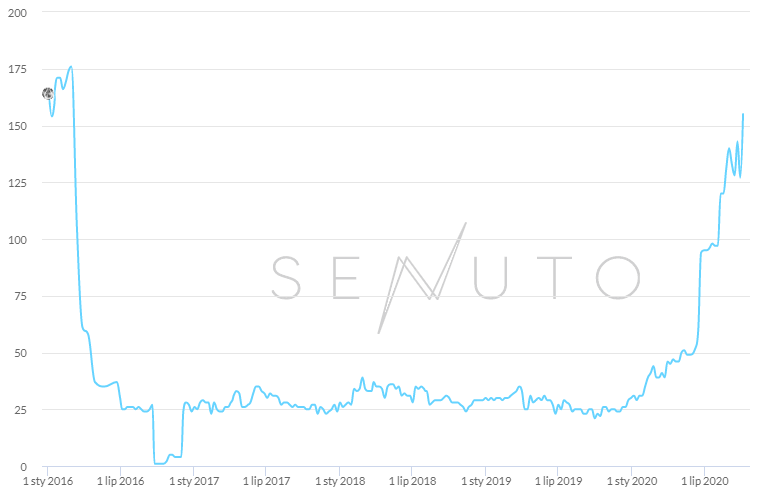Click the 75 value on y-axis

tap(20, 296)
